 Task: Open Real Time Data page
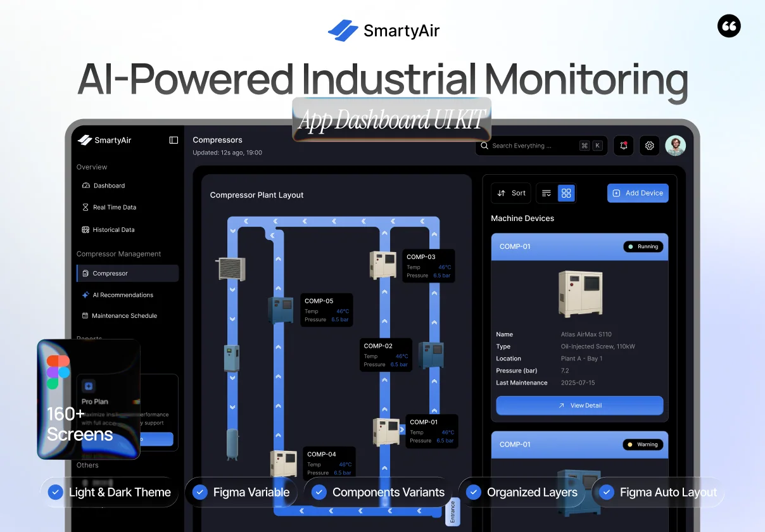(109, 207)
